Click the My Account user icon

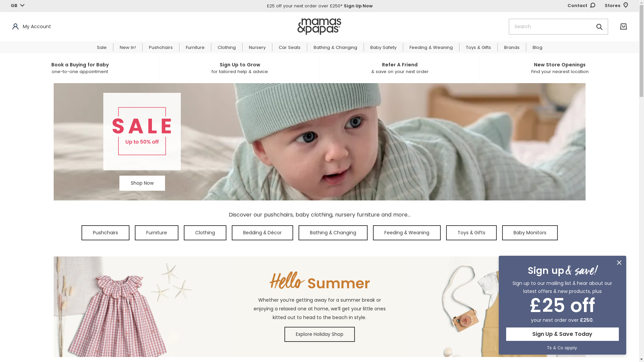15,26
